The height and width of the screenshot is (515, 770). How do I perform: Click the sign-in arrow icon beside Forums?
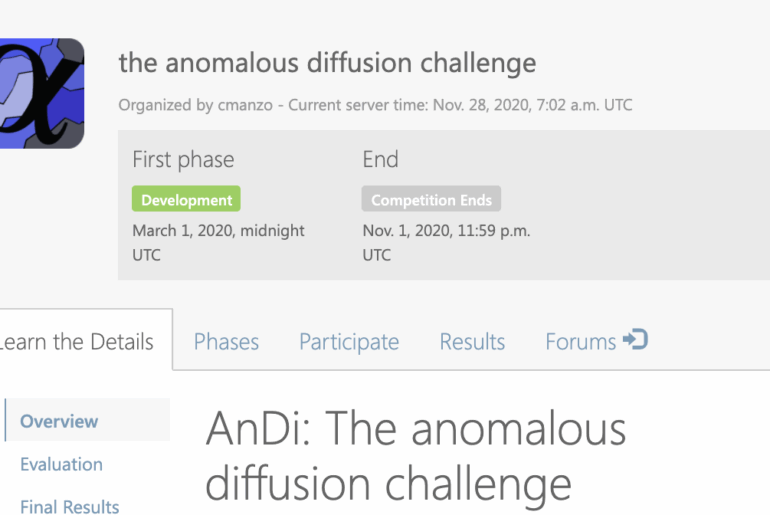[x=635, y=340]
